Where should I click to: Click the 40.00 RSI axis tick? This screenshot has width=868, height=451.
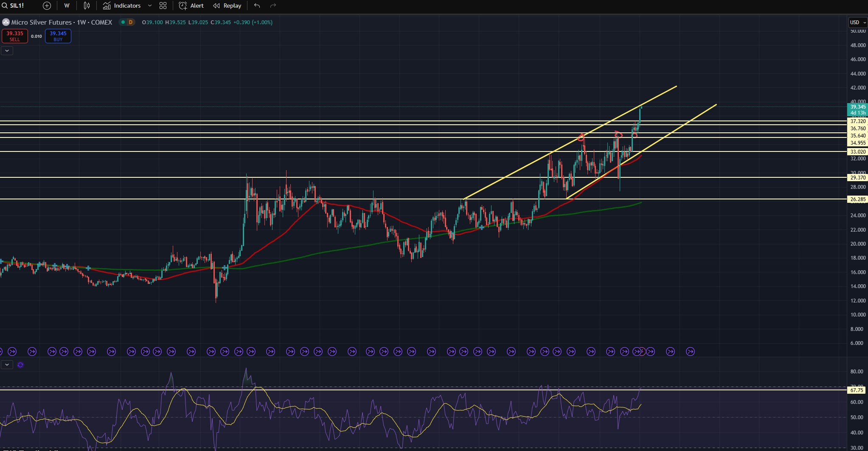coord(857,432)
